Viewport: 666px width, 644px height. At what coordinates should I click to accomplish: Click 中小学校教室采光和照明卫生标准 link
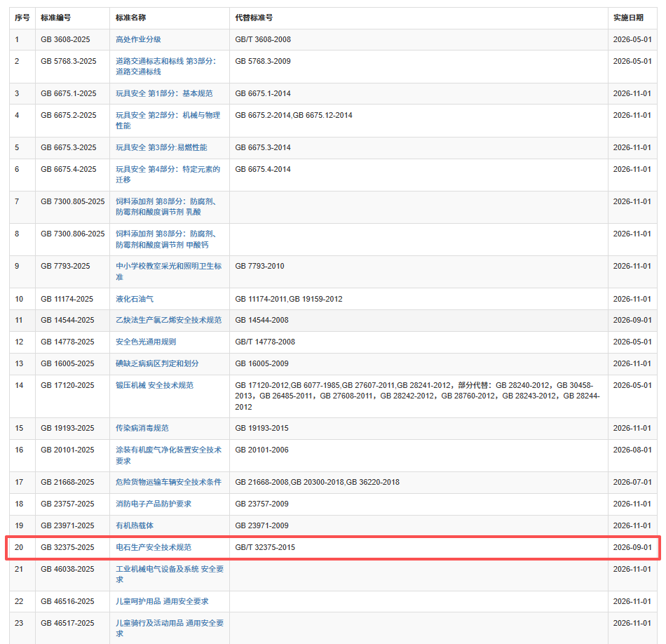[168, 266]
